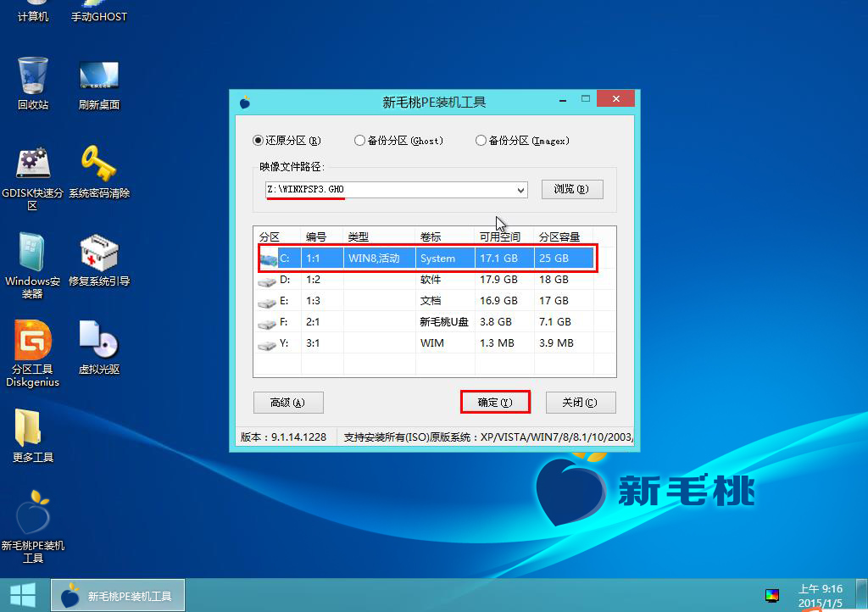Click the E: drive icon in the partition list

pos(267,302)
